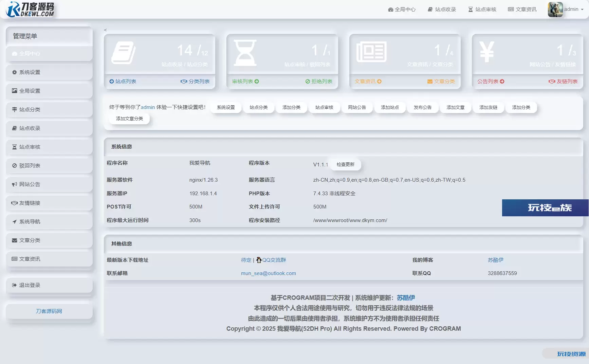
Task: Click 退出登录 in the sidebar
Action: (x=30, y=285)
